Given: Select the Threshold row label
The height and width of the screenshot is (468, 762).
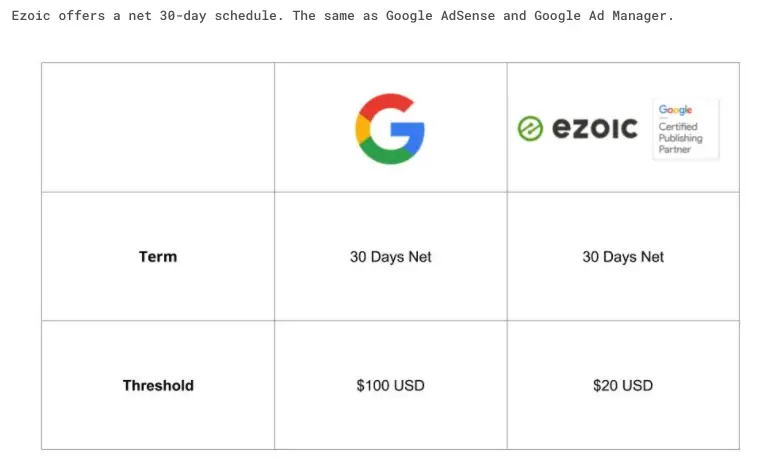Looking at the screenshot, I should pos(158,385).
